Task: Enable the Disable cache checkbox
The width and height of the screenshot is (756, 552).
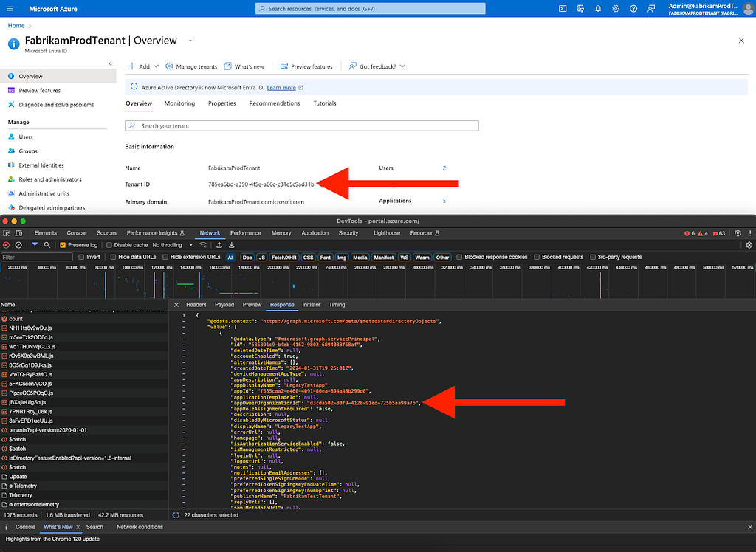Action: pos(109,246)
